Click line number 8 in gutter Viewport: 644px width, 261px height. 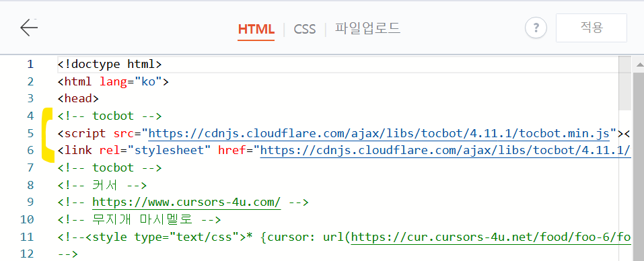(x=30, y=185)
